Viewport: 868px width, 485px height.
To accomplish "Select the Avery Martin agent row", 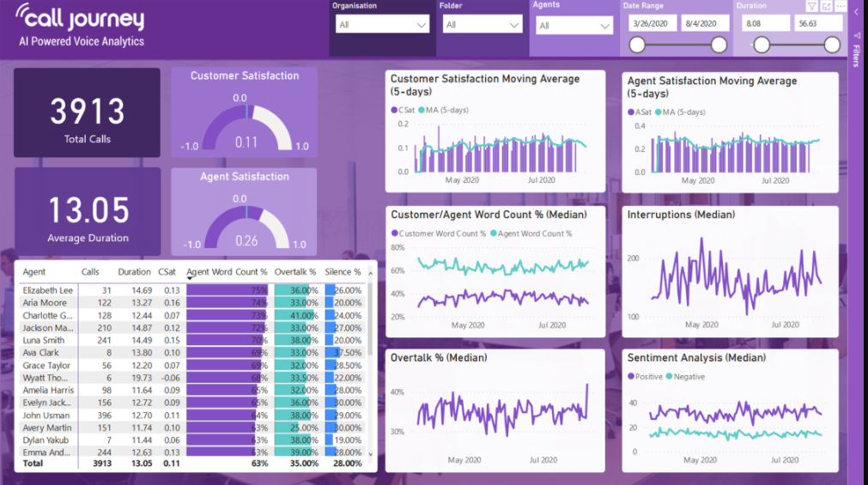I will pyautogui.click(x=192, y=428).
